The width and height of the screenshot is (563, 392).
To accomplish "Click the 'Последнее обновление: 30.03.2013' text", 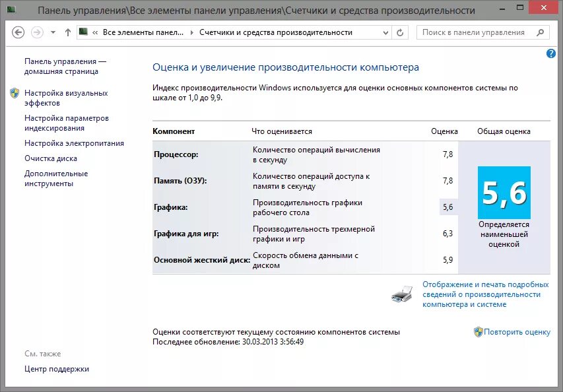I will [x=228, y=342].
